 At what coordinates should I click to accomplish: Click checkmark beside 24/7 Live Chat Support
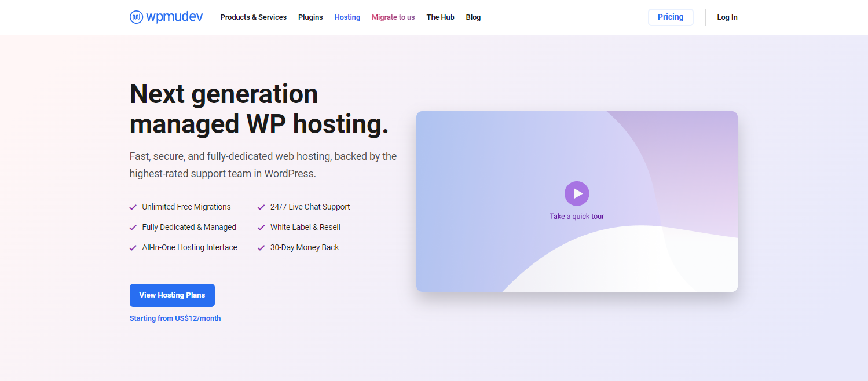click(261, 207)
